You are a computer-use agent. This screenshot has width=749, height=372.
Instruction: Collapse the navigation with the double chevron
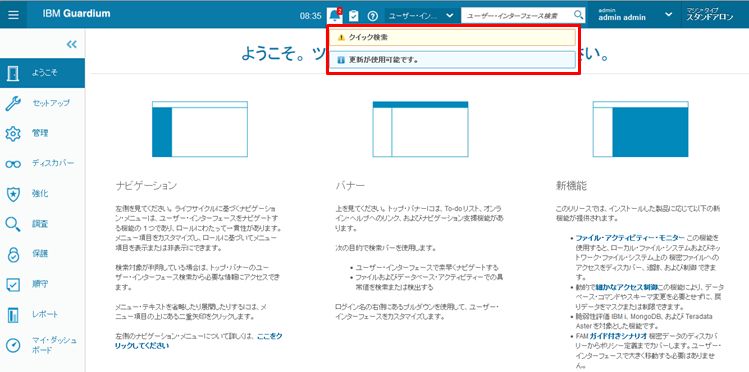pyautogui.click(x=72, y=44)
